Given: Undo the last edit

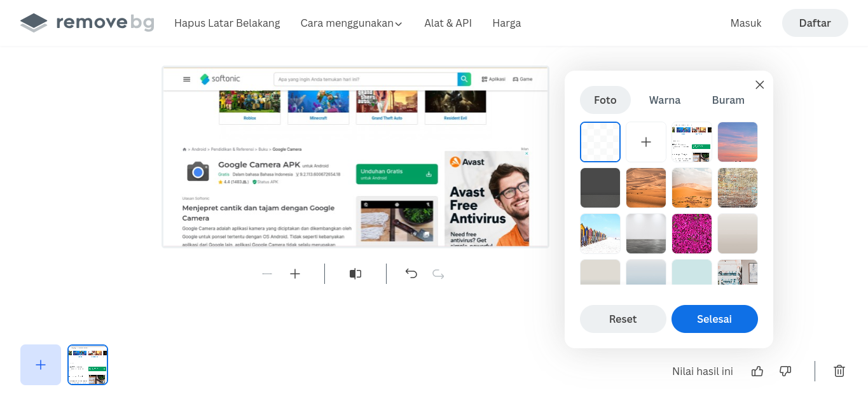Looking at the screenshot, I should 411,274.
